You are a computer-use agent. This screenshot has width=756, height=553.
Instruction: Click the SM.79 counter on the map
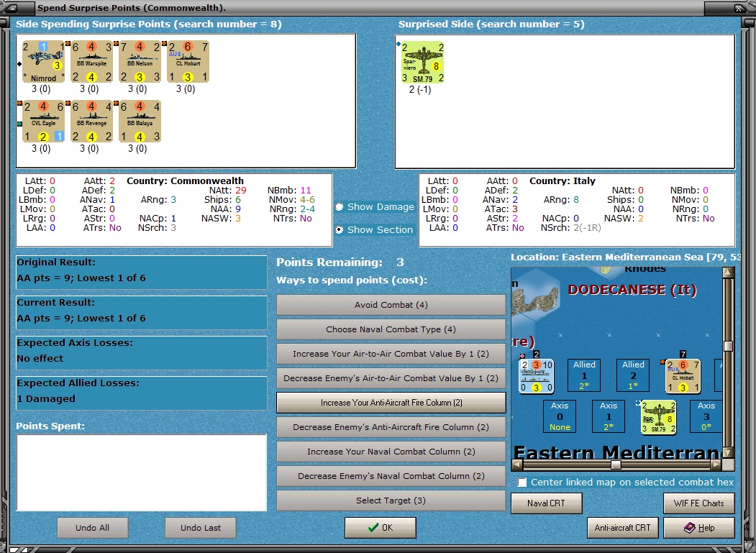point(659,417)
